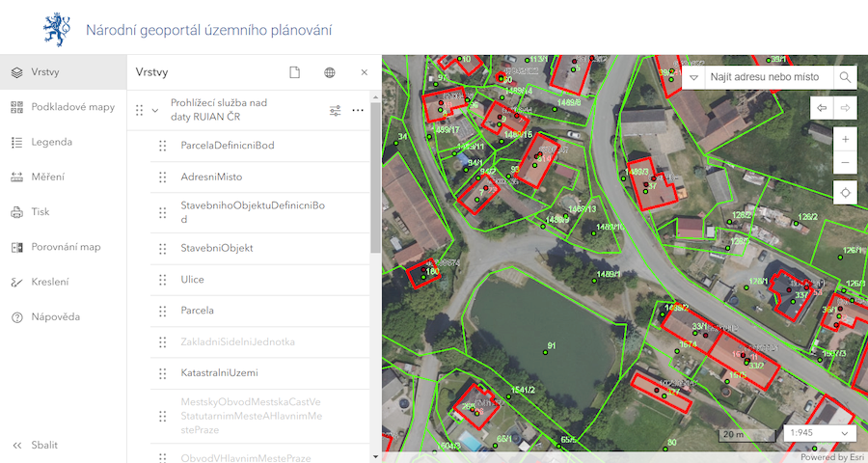Screen dimensions: 868x463
Task: Open the search source dropdown arrow
Action: coord(693,77)
